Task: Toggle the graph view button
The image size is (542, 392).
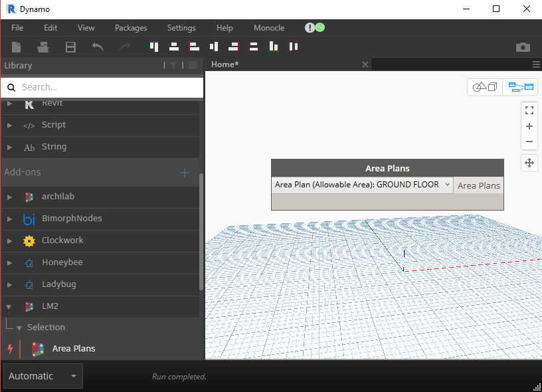Action: point(520,86)
